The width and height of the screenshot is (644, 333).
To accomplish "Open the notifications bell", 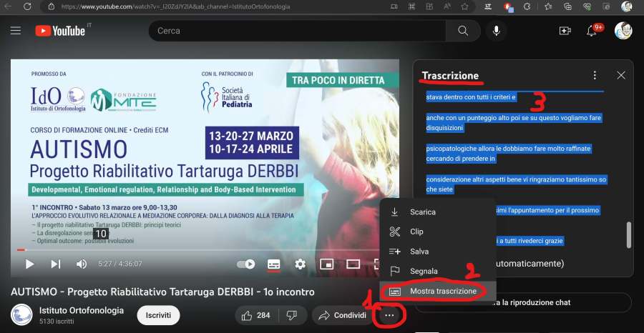I will click(592, 31).
